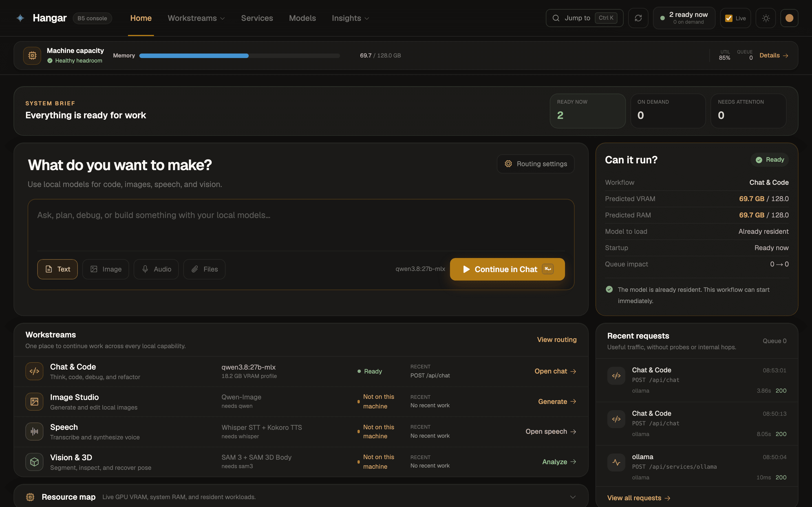This screenshot has height=507, width=812.
Task: Open the orange user avatar
Action: point(789,18)
